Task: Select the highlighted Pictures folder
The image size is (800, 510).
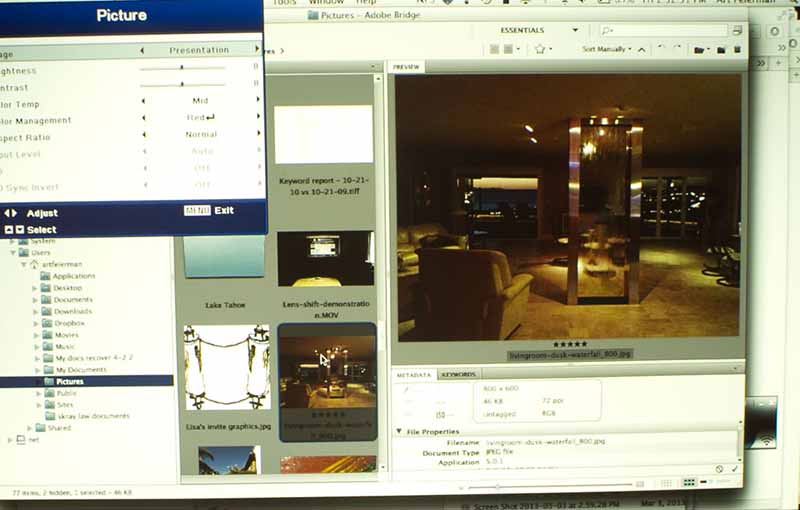Action: pos(87,381)
